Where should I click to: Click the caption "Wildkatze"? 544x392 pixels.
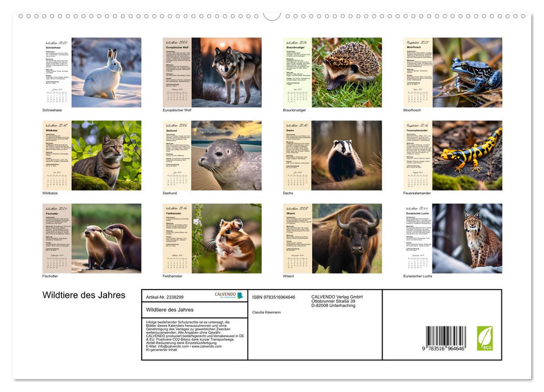[x=50, y=193]
